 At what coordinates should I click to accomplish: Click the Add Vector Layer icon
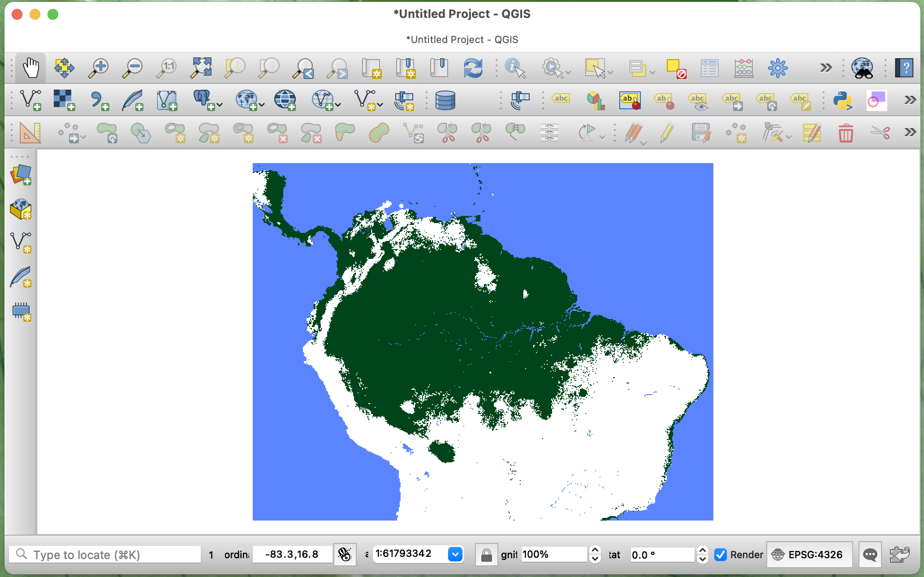click(30, 99)
